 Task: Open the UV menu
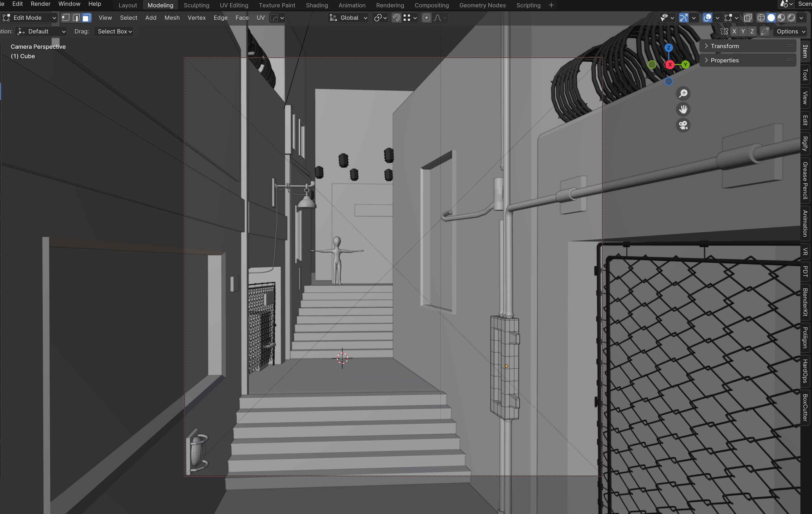261,18
